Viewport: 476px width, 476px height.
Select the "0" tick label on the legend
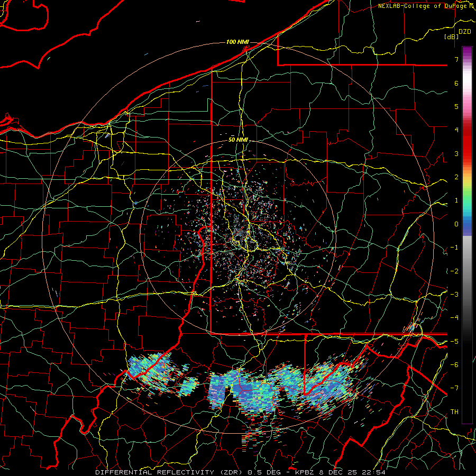pos(456,224)
